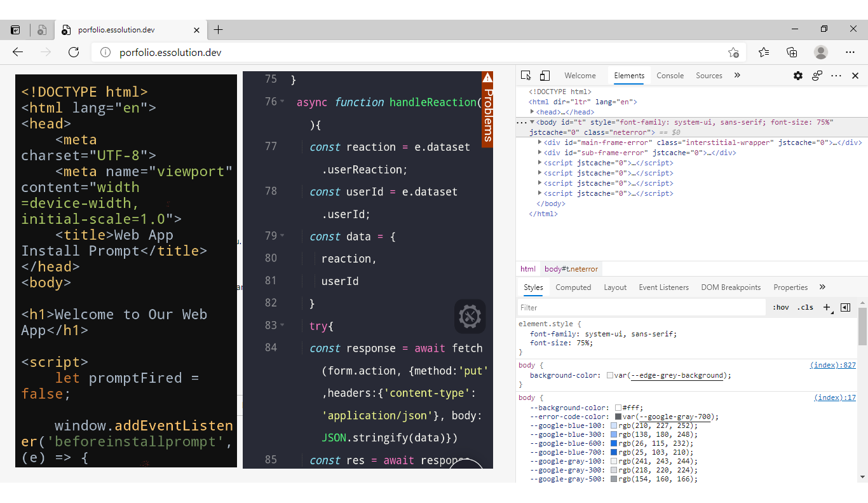Open the browser Collections icon
The height and width of the screenshot is (503, 868).
pos(792,52)
